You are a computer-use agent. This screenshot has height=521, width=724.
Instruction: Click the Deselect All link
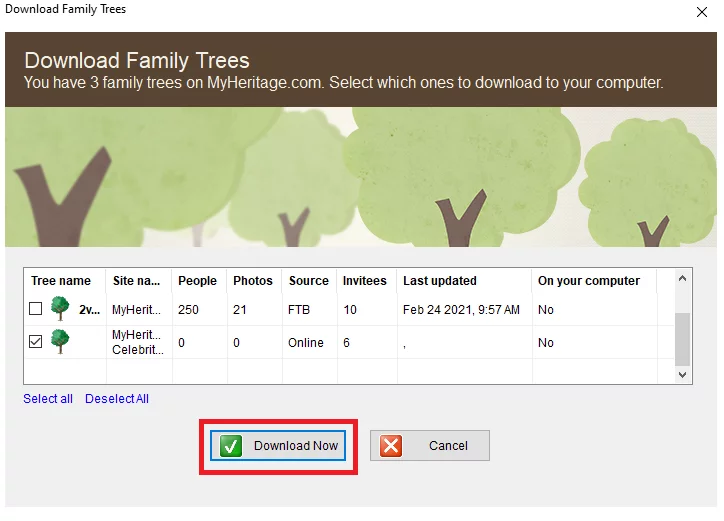tap(117, 399)
